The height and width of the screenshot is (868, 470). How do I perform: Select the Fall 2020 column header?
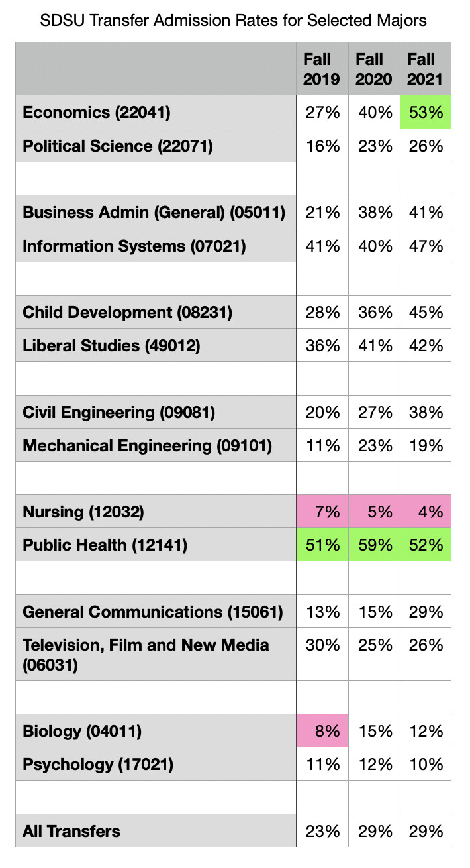374,70
